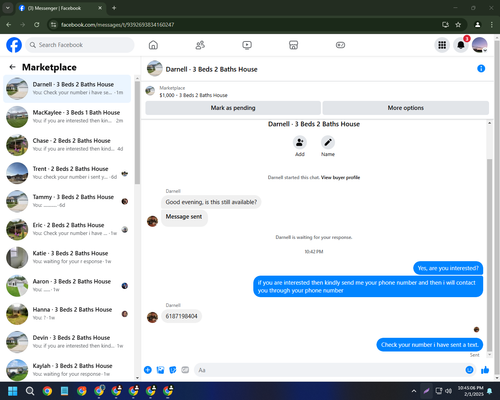Click the message text input Aa

tap(335, 370)
